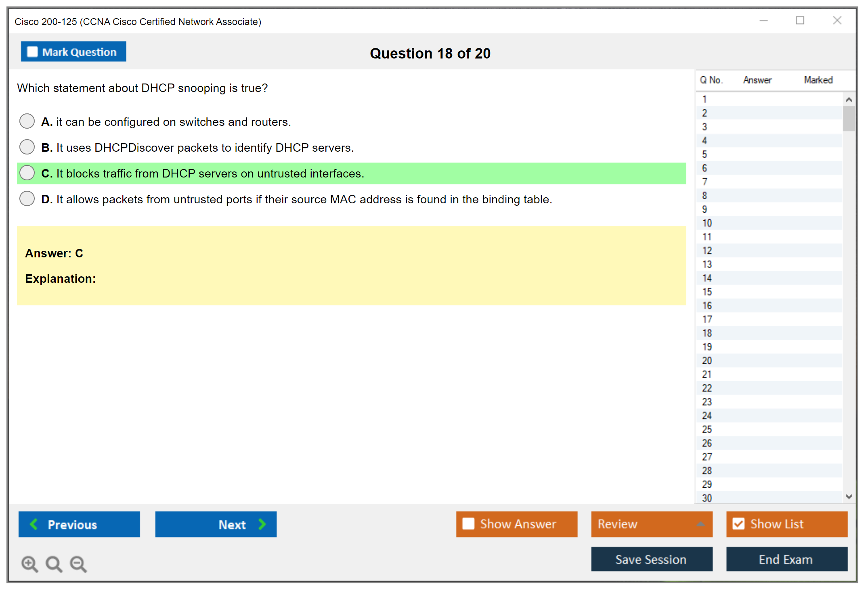Select answer option A radio button
Viewport: 868px width, 593px height.
click(x=27, y=121)
